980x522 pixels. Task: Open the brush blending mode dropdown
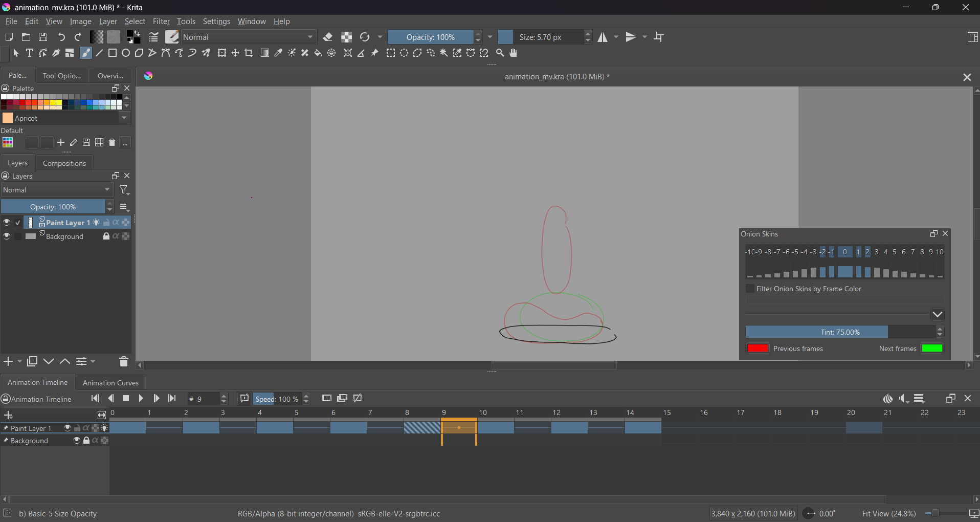tap(249, 37)
